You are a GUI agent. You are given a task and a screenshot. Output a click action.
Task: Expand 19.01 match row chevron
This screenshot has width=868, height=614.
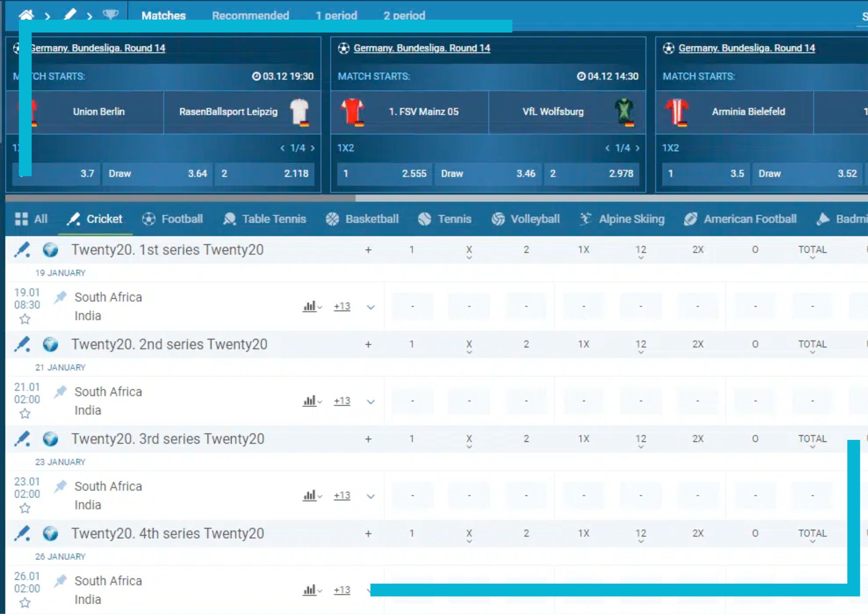click(x=370, y=307)
